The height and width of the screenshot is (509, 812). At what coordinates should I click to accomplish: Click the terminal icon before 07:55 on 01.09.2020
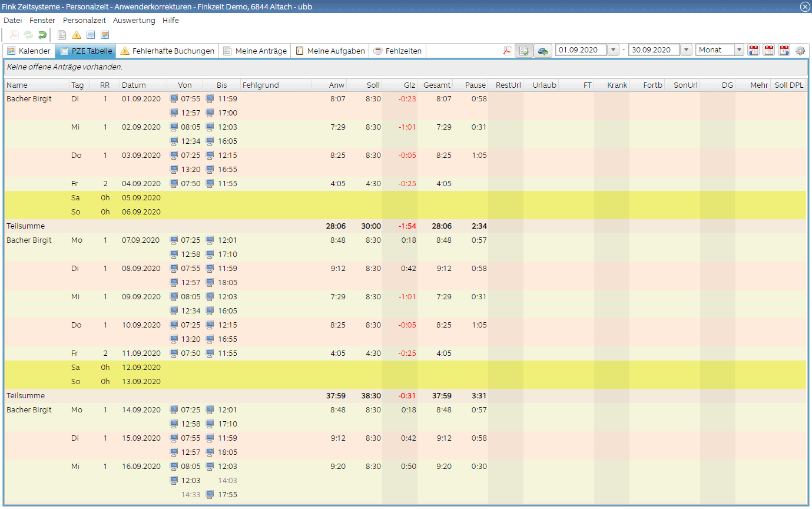pyautogui.click(x=174, y=99)
